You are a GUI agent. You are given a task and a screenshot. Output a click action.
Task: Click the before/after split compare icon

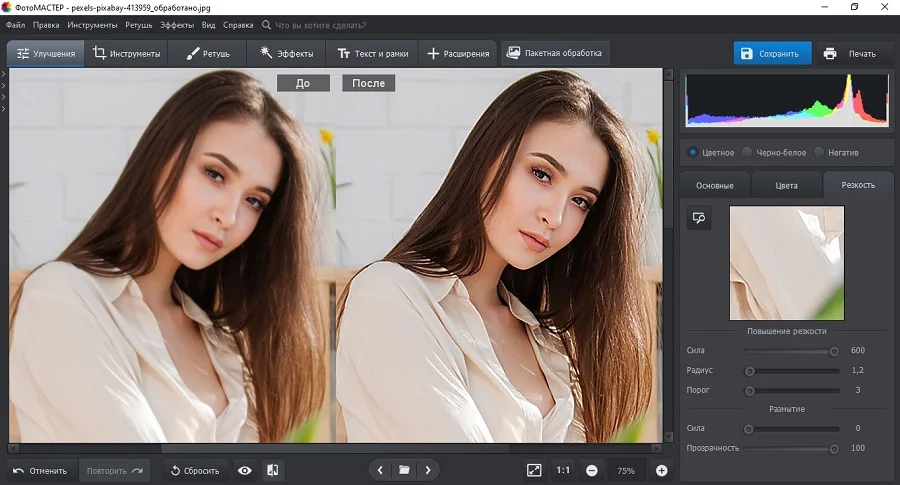point(272,470)
